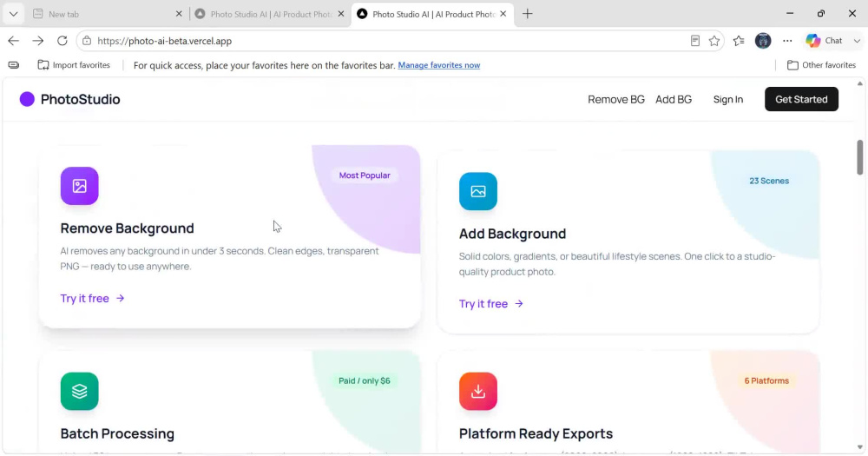Click the Batch Processing heading
The height and width of the screenshot is (456, 868).
point(117,433)
